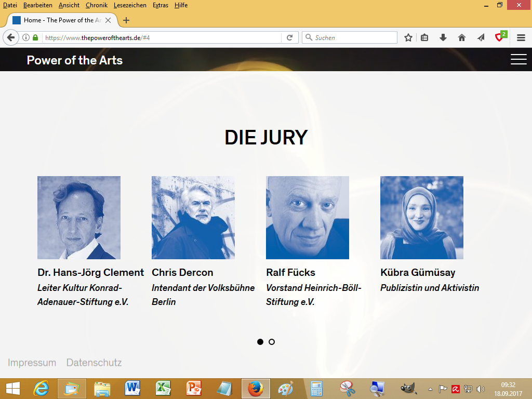The height and width of the screenshot is (399, 532).
Task: Open the Datei menu
Action: coord(10,5)
